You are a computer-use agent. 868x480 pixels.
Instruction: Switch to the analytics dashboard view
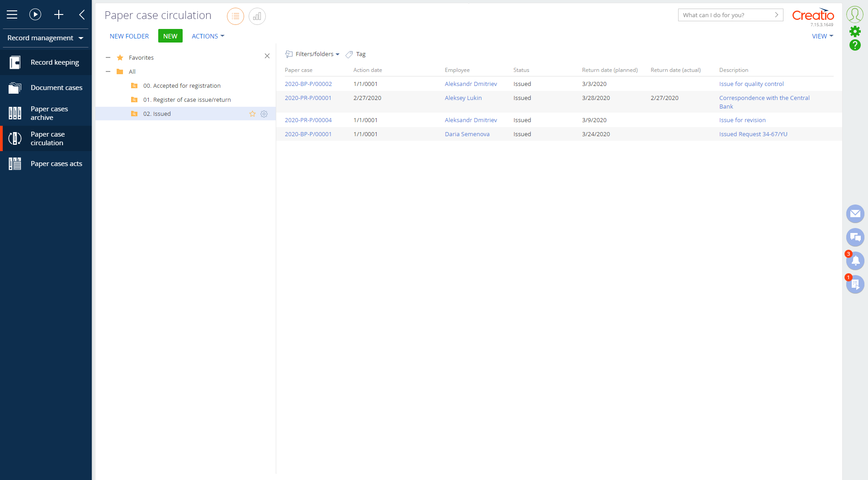coord(257,16)
